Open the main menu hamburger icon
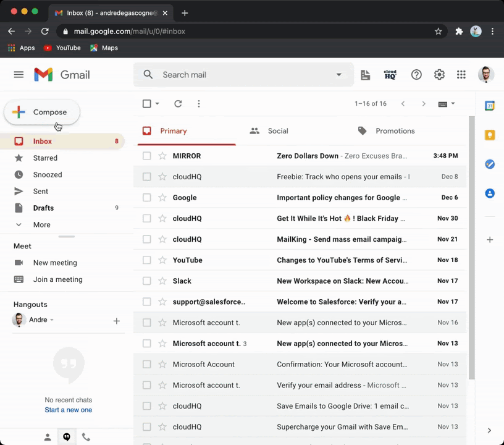 [19, 75]
